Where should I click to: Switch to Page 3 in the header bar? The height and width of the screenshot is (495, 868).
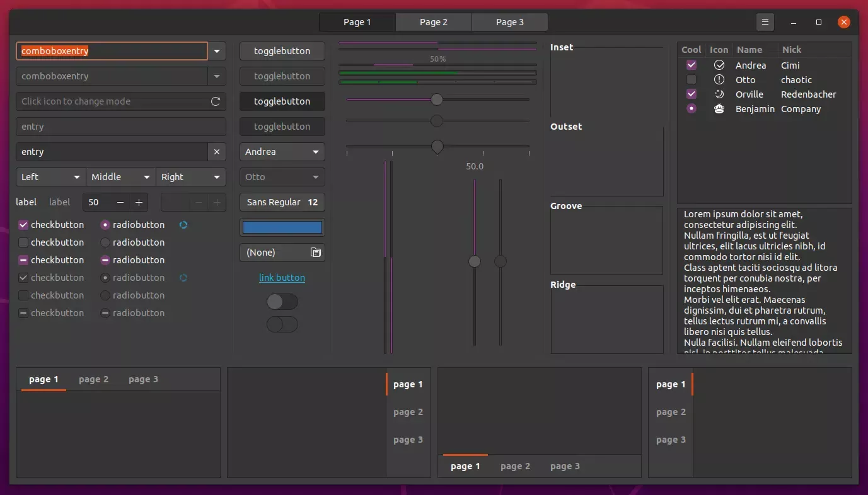[x=510, y=22]
